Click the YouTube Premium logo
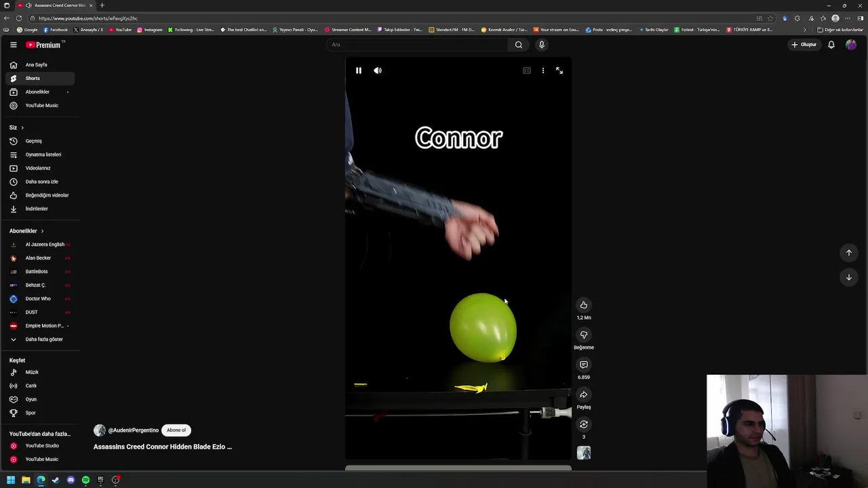 coord(45,45)
